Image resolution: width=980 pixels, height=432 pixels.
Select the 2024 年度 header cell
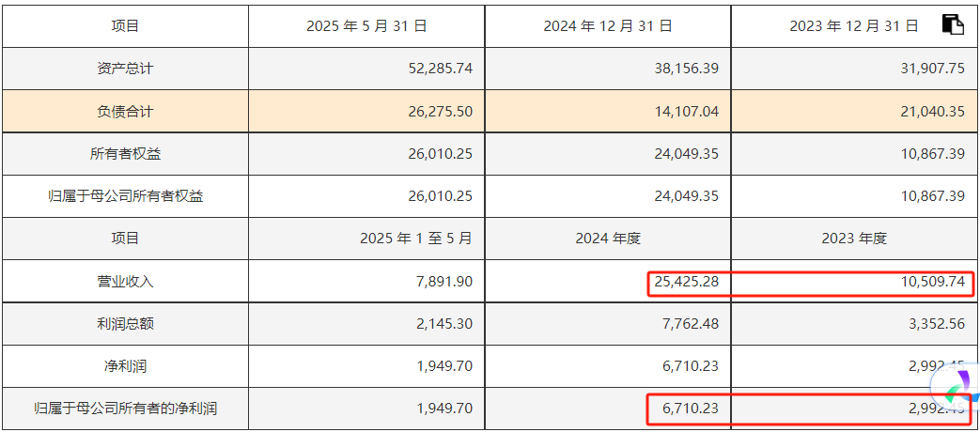608,239
